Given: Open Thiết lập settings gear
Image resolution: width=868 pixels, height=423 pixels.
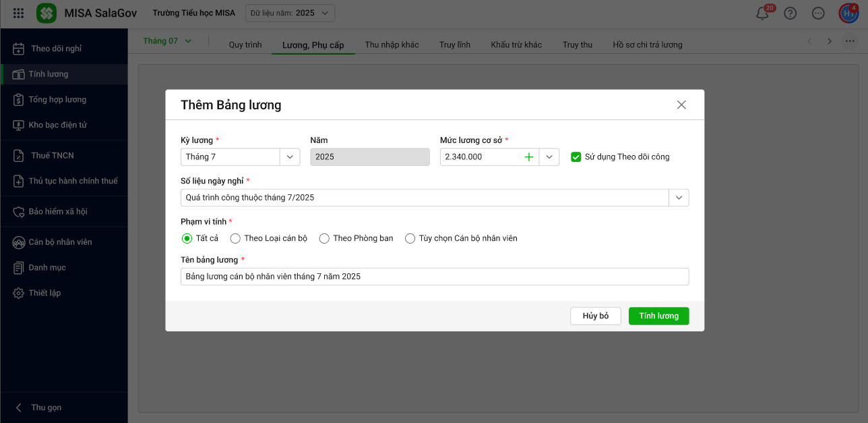Looking at the screenshot, I should tap(44, 293).
